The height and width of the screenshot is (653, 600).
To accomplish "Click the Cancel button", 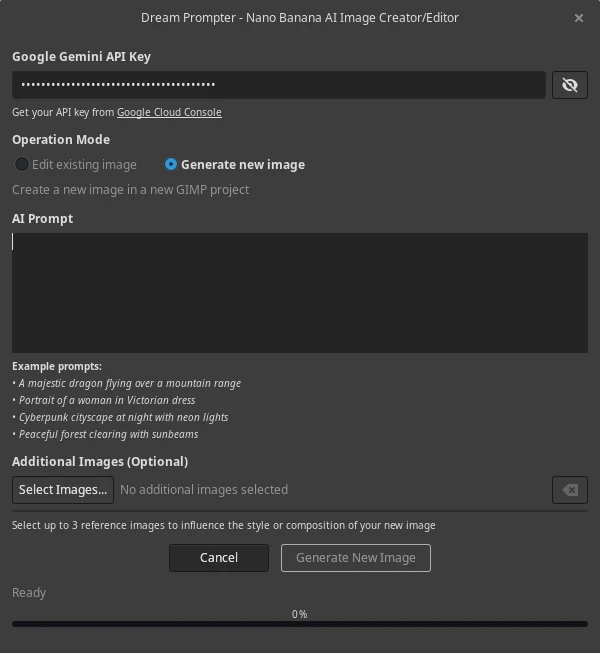I will point(218,558).
